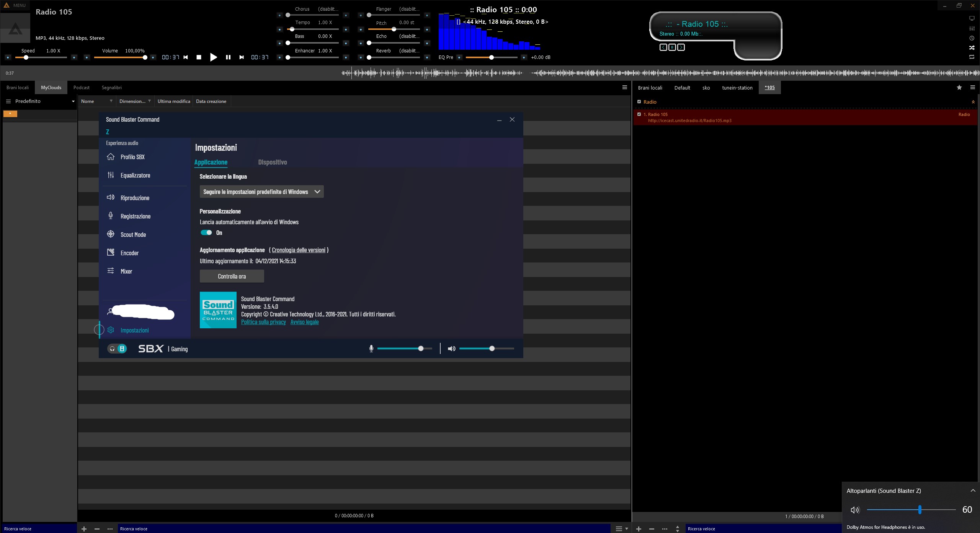Click next arrow in Radio 105 display
The image size is (980, 533).
(681, 47)
